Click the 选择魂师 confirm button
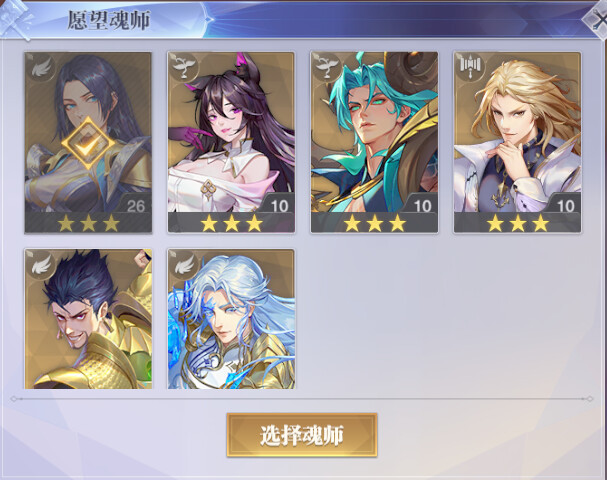The image size is (607, 480). pyautogui.click(x=302, y=435)
